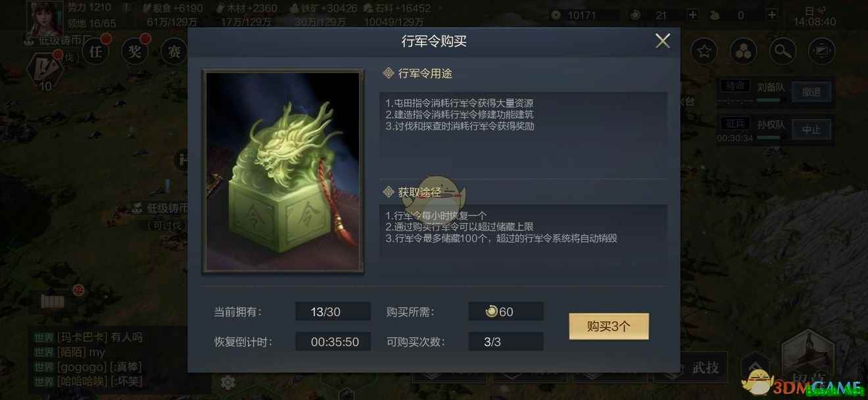Click the plus button beside the 0 currency
This screenshot has width=868, height=400.
click(772, 15)
